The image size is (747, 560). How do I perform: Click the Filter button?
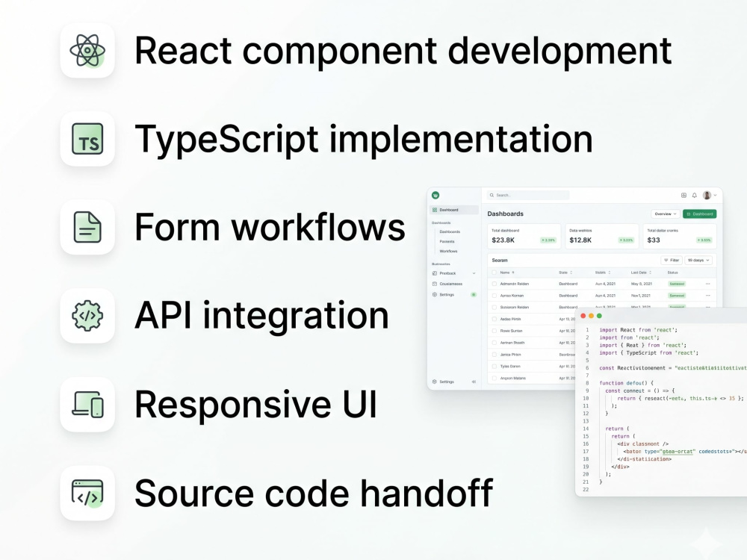pos(672,261)
